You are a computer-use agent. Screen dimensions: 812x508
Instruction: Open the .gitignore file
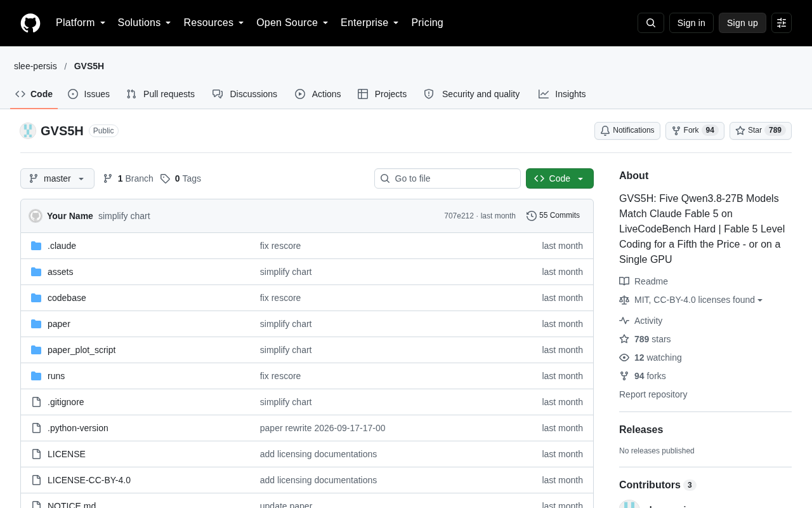point(65,402)
